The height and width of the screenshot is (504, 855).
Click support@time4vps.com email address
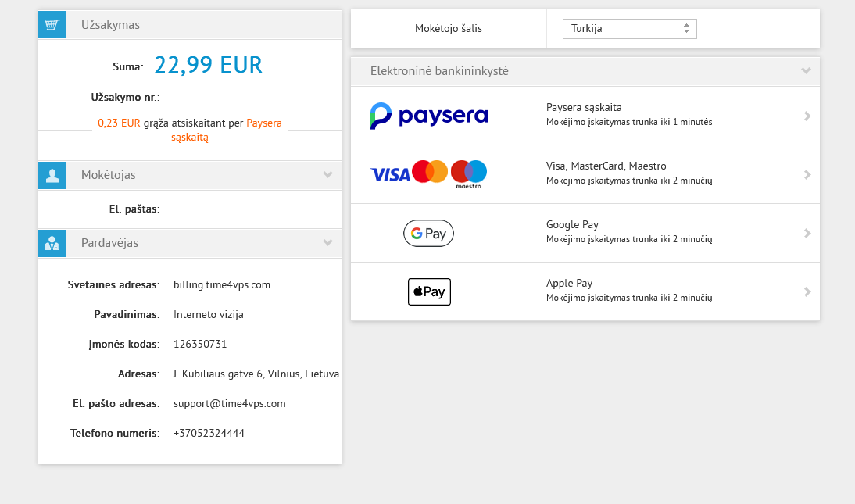click(x=230, y=404)
